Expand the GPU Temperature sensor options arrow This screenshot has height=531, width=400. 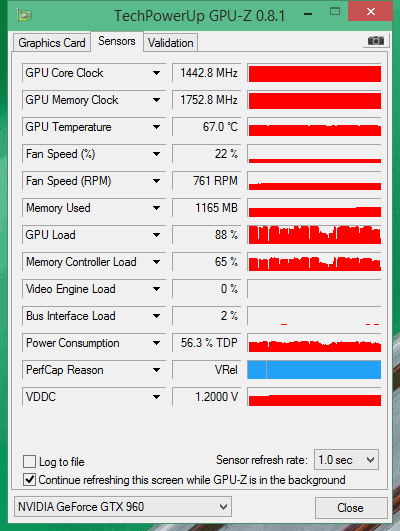click(x=156, y=127)
